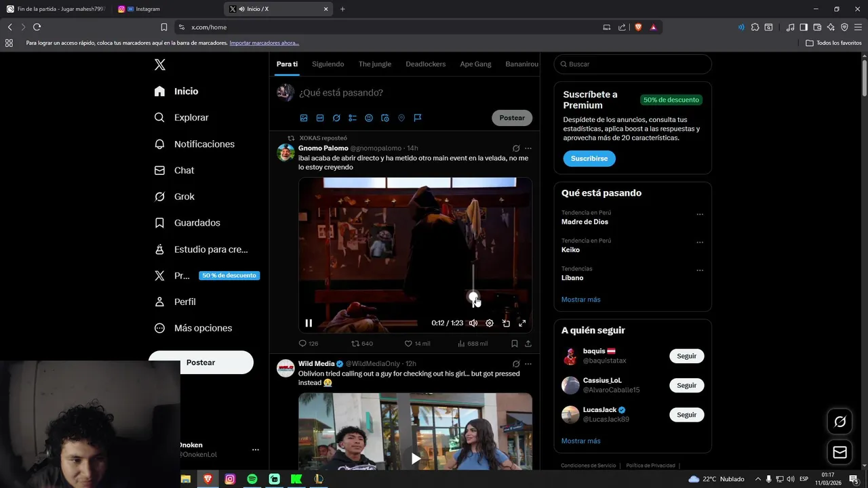The height and width of the screenshot is (488, 868).
Task: Use Grok in the compose toolbar
Action: point(336,118)
